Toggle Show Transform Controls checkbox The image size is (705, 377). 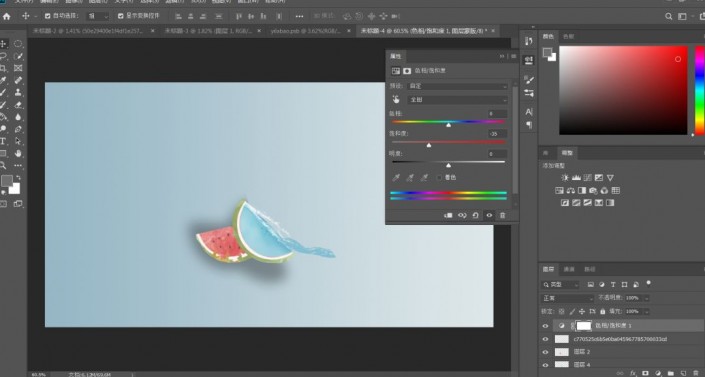120,16
